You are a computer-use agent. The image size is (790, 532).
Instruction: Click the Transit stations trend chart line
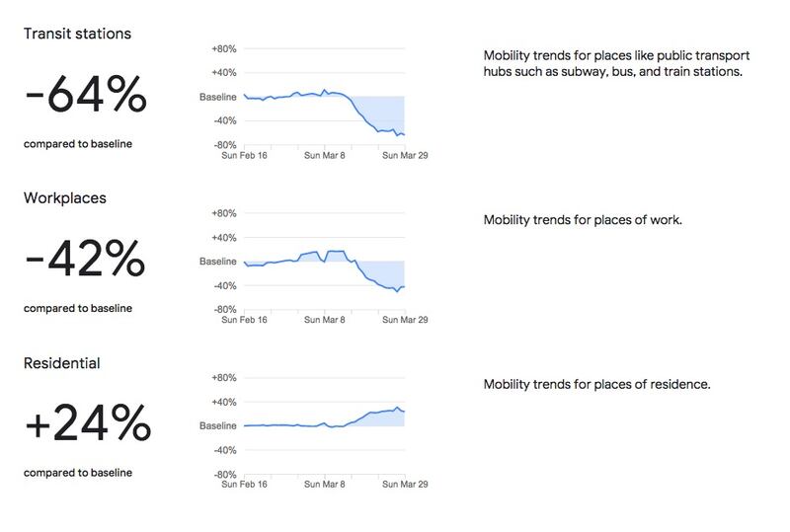coord(325,113)
